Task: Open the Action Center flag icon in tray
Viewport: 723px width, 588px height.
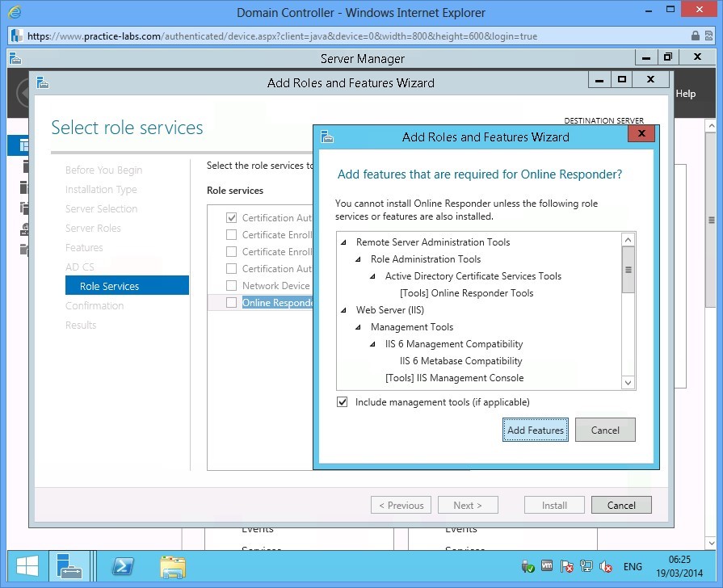Action: click(565, 567)
